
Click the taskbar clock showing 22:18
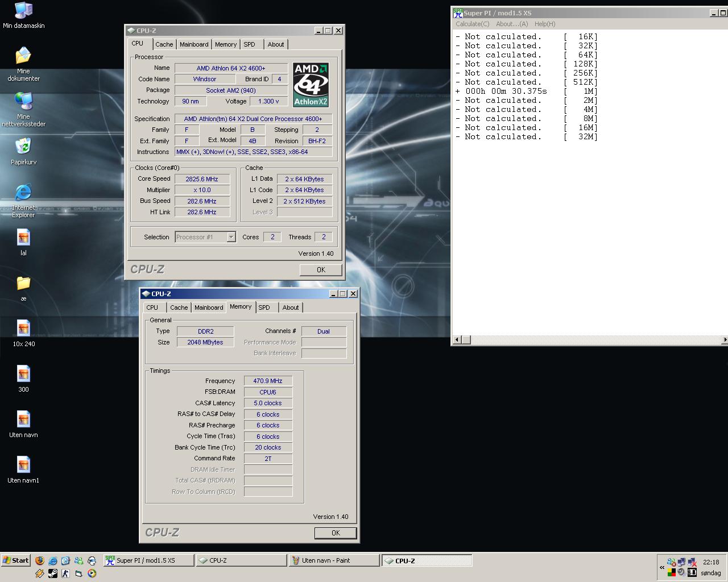click(711, 562)
